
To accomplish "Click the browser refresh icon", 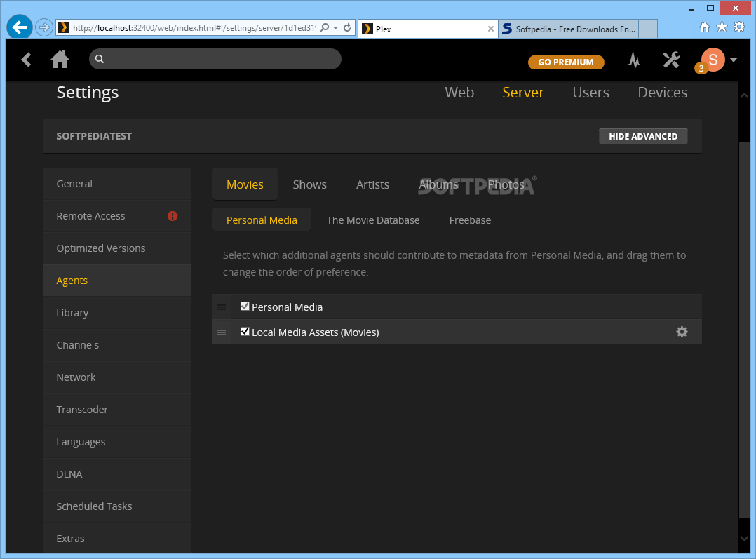I will [x=347, y=27].
